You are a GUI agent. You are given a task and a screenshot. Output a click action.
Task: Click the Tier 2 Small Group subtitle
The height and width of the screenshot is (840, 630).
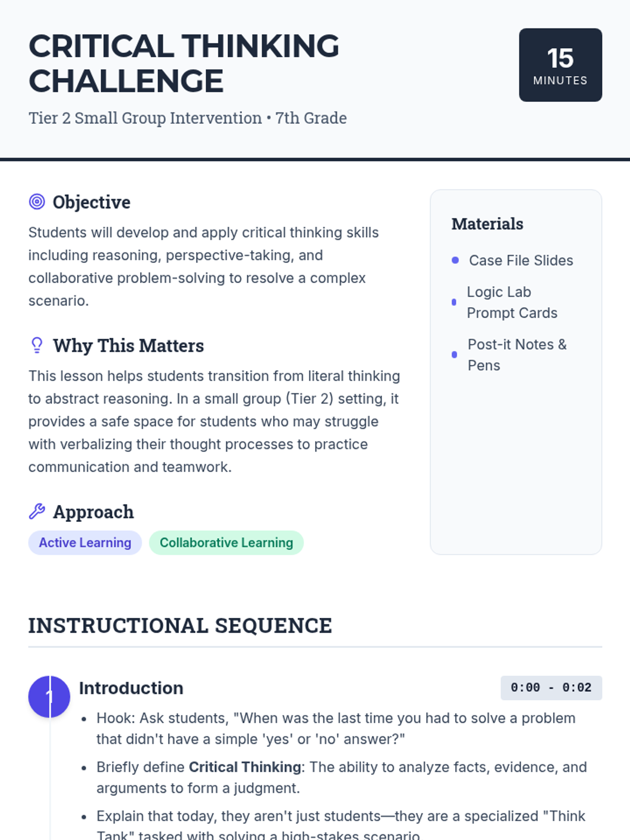187,118
